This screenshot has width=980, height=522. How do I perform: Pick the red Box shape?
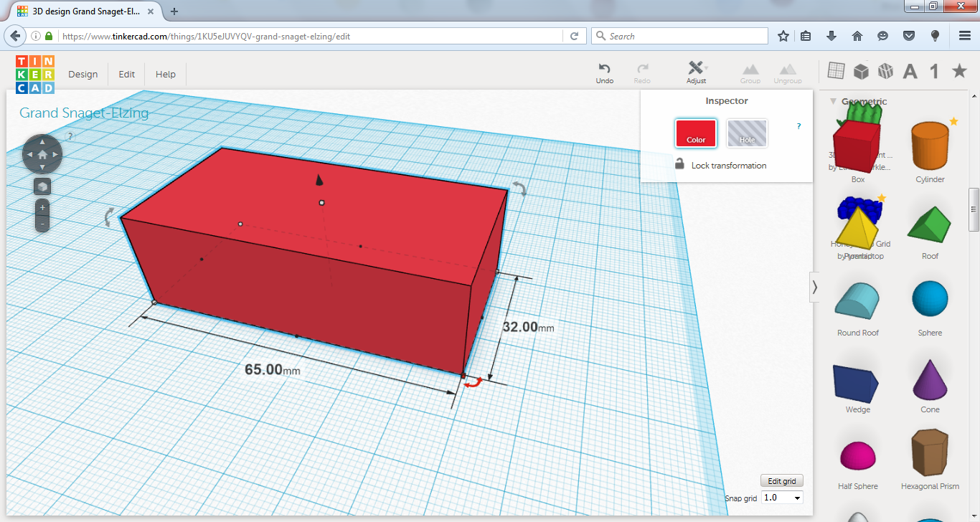(858, 147)
